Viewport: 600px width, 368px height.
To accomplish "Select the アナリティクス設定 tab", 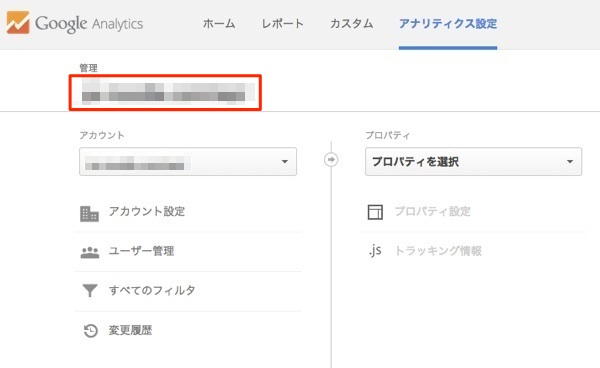I will tap(448, 24).
